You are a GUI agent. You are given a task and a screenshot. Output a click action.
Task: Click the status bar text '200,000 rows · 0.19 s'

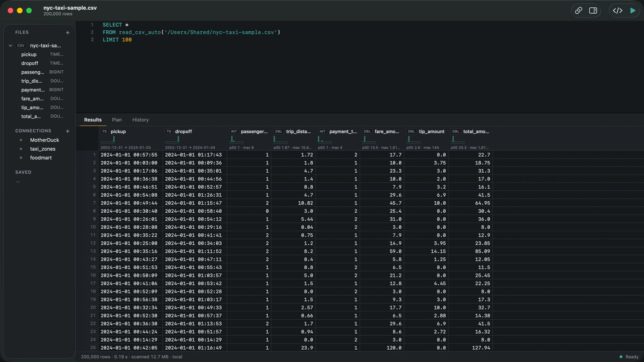point(105,357)
